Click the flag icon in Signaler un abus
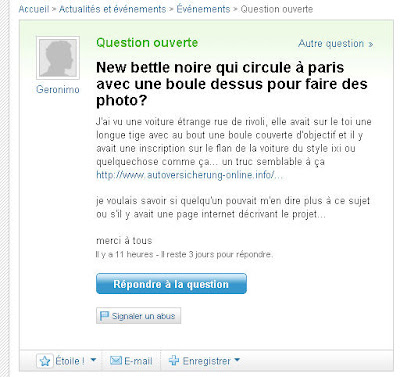 pos(104,315)
